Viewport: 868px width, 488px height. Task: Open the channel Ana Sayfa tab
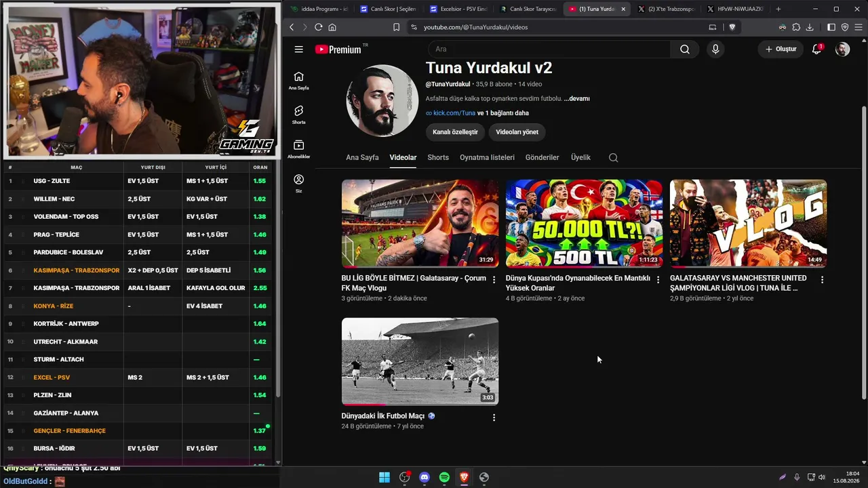[x=362, y=157]
